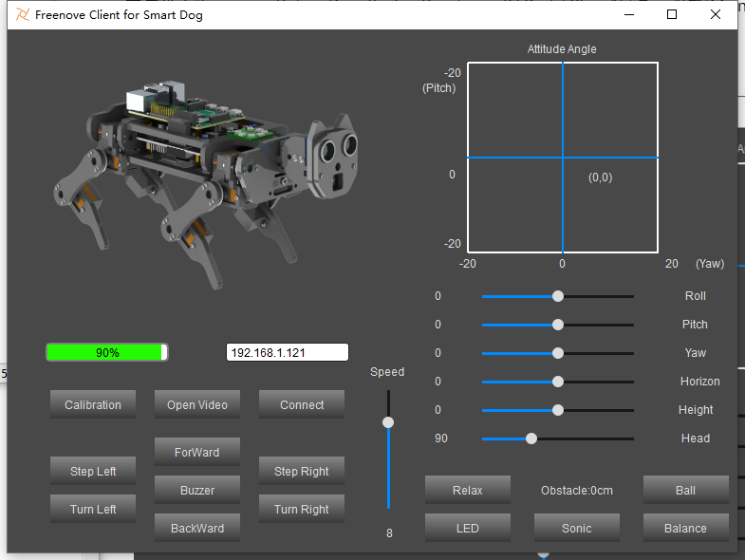Viewport: 745px width, 560px height.
Task: Click the Attitude Angle title text
Action: click(x=562, y=49)
